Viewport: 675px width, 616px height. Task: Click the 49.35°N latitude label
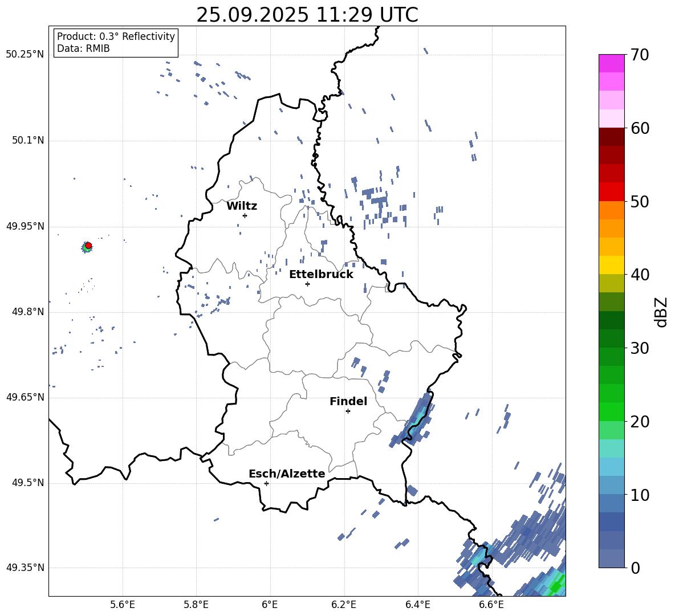pyautogui.click(x=25, y=568)
